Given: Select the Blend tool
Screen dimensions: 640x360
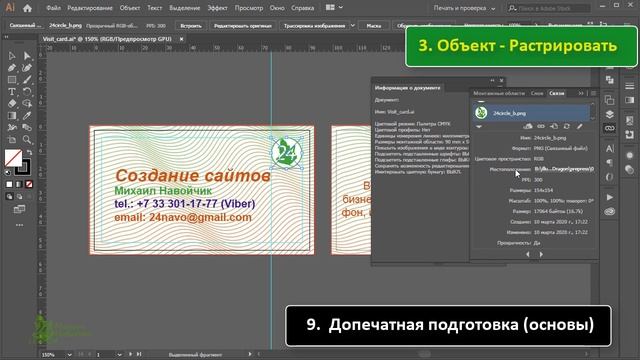Looking at the screenshot, I should (27, 128).
